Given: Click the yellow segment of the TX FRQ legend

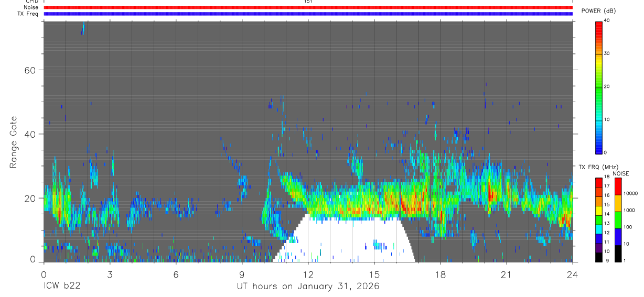Looking at the screenshot, I should (599, 211).
